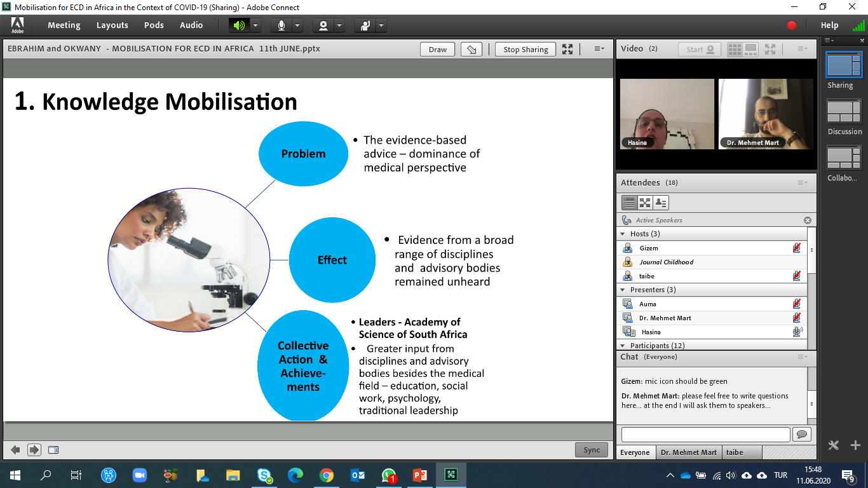Click the Sync button
Screen dimensions: 868x488
click(592, 450)
